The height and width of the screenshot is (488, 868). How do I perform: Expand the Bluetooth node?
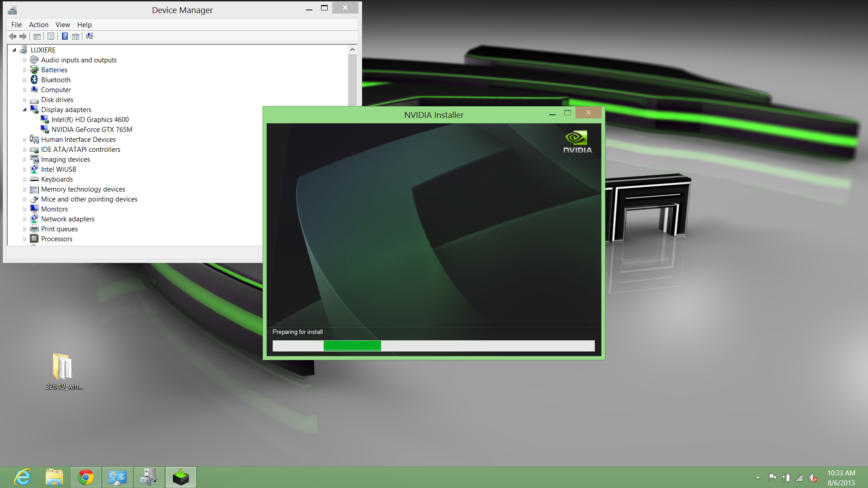(25, 80)
